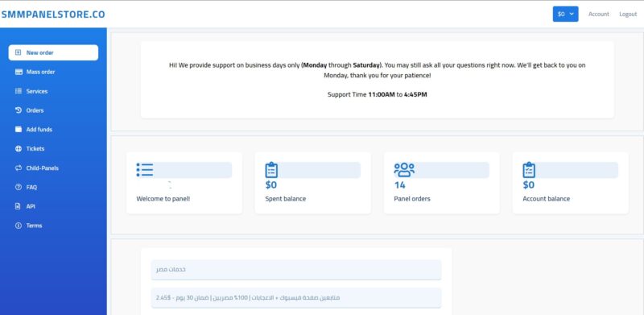Click the Orders history icon
The width and height of the screenshot is (644, 315).
pos(18,110)
